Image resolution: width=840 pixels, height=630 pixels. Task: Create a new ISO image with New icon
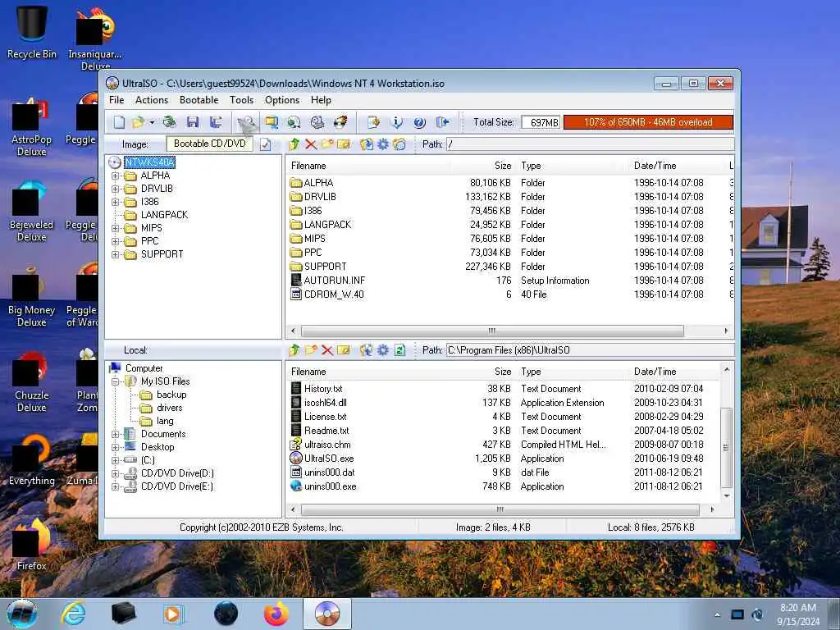[x=119, y=123]
